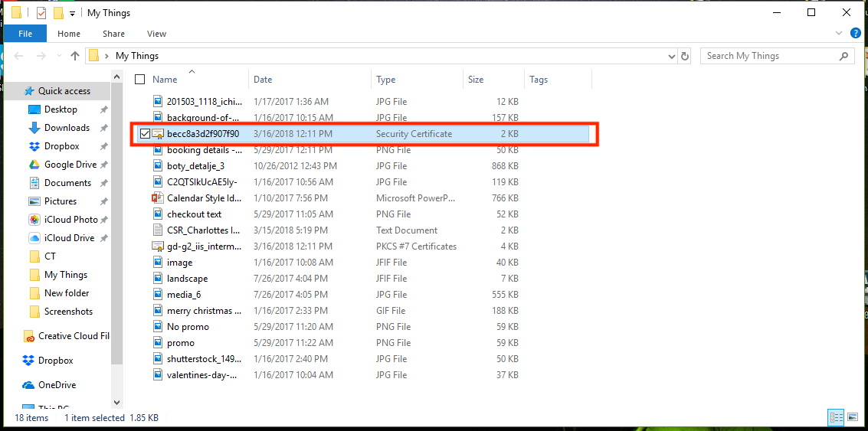Click the gd-g2_iis_interm certificate file icon
The width and height of the screenshot is (868, 431).
[x=158, y=247]
